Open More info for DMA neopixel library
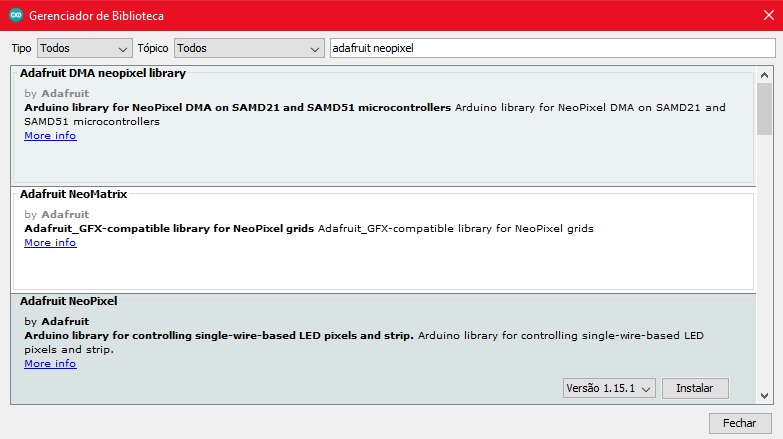Image resolution: width=783 pixels, height=439 pixels. [50, 136]
